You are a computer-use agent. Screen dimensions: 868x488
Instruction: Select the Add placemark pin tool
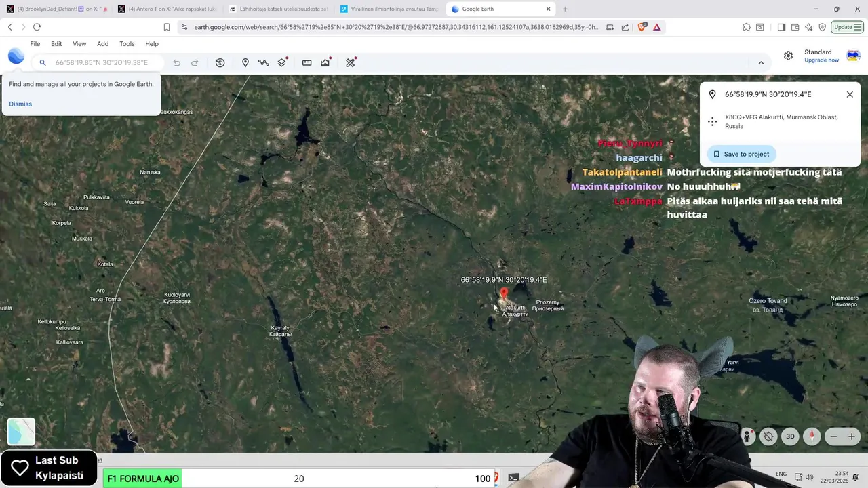(245, 62)
